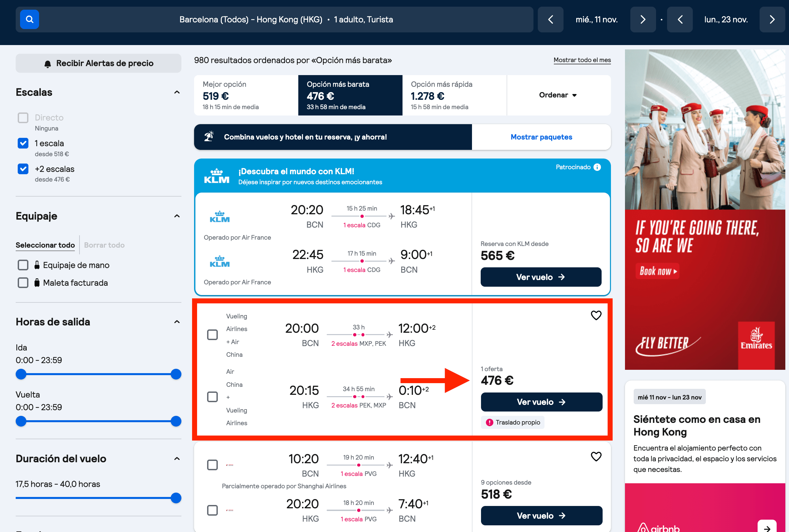The height and width of the screenshot is (532, 789).
Task: Click Mostrar todo el mes link
Action: point(582,60)
